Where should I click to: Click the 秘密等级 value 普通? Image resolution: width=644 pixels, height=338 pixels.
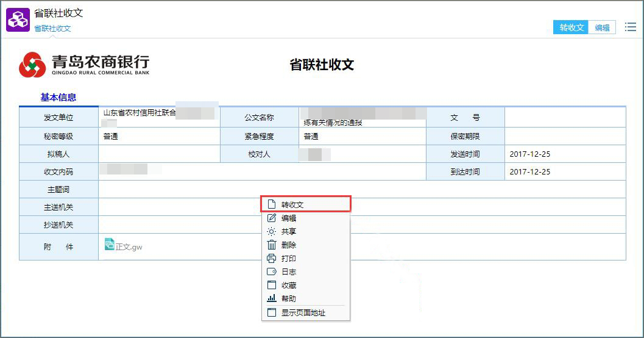tap(110, 137)
